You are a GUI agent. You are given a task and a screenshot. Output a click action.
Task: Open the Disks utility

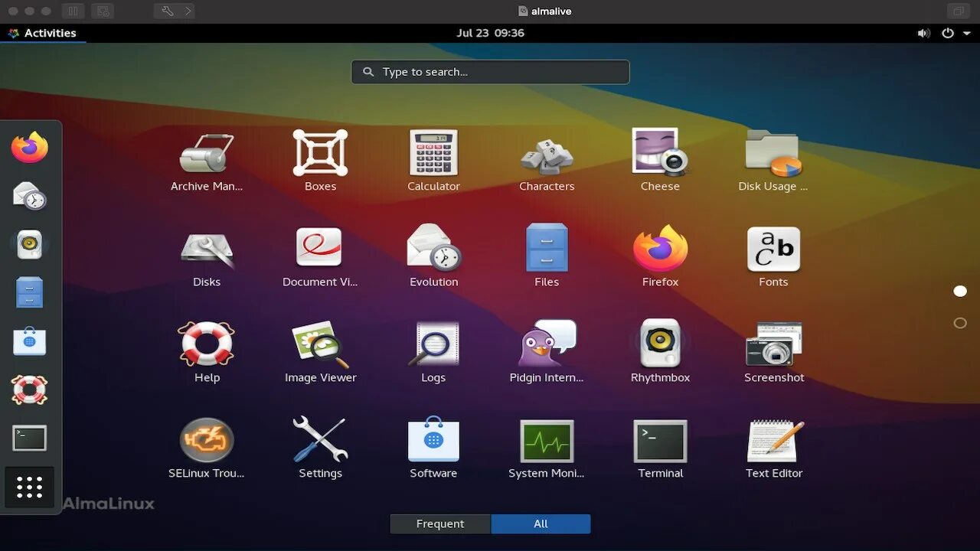(207, 257)
